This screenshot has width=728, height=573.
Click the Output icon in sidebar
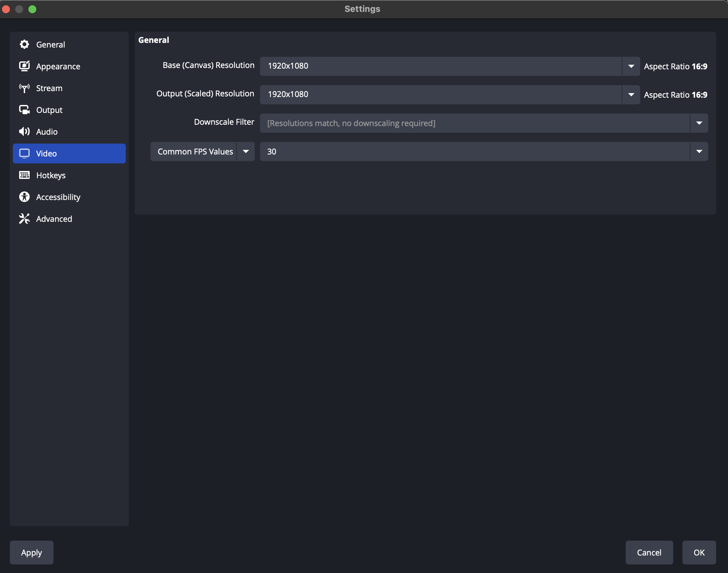(24, 110)
